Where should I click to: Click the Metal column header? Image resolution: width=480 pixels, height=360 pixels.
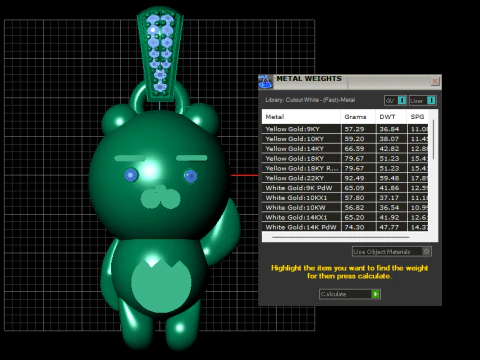click(x=301, y=117)
